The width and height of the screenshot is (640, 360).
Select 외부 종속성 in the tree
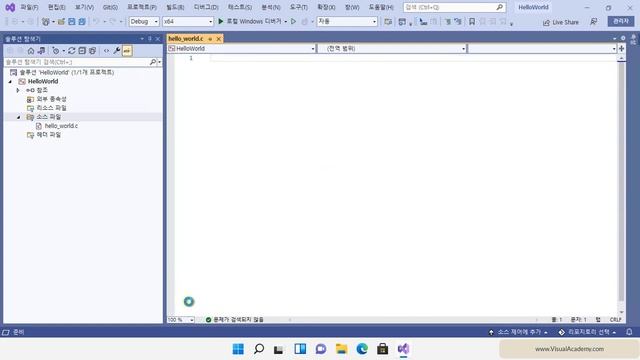51,99
